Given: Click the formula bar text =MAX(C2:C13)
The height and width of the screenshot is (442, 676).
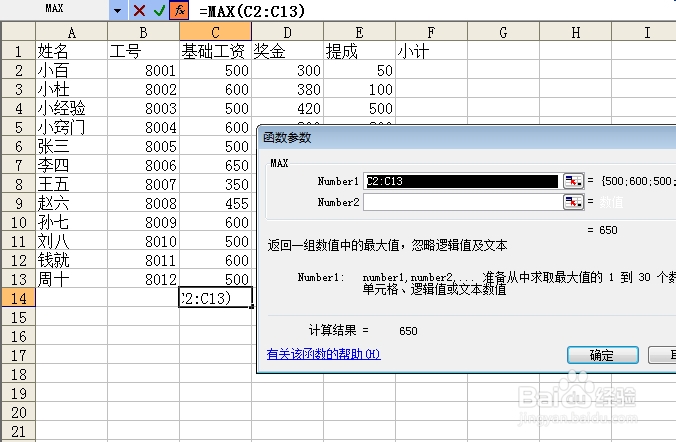Looking at the screenshot, I should click(252, 11).
